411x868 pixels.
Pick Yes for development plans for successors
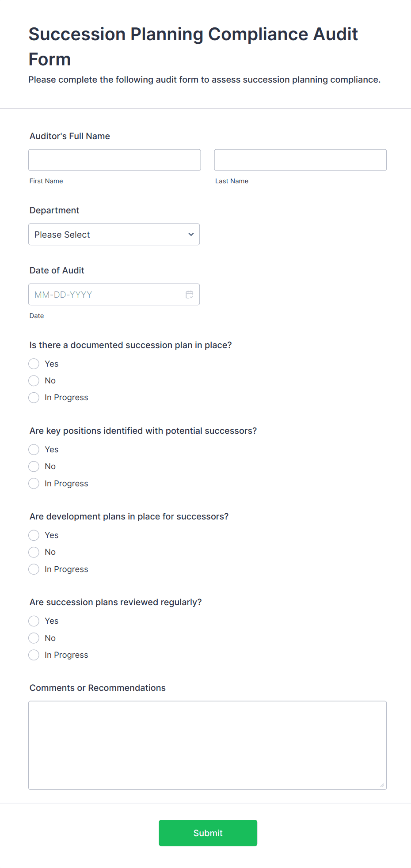34,535
